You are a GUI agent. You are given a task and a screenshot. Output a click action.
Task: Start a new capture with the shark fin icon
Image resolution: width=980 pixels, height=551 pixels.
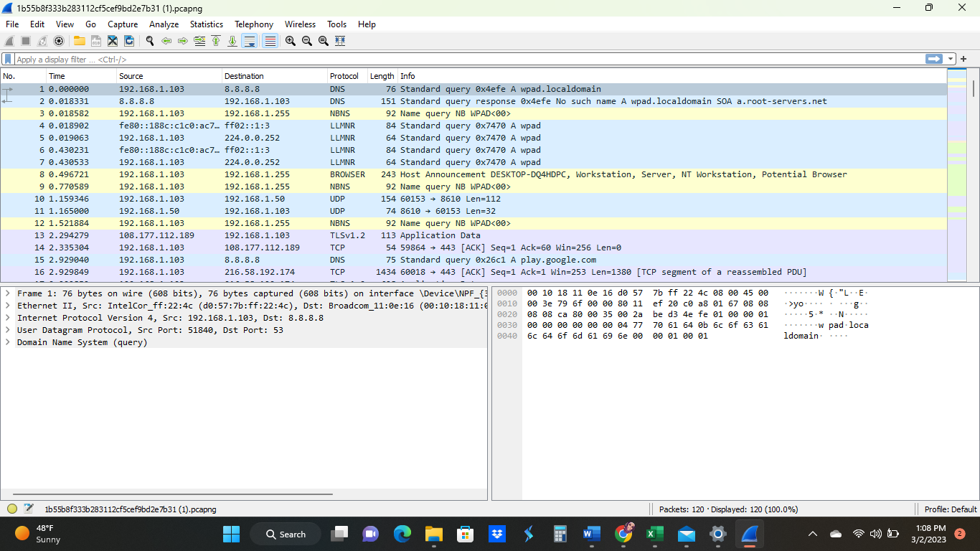click(8, 41)
